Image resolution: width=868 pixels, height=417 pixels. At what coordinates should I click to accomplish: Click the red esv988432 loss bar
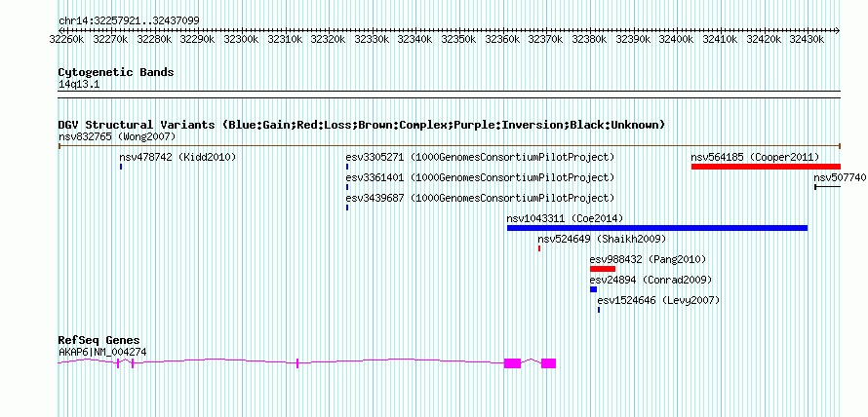pos(603,269)
